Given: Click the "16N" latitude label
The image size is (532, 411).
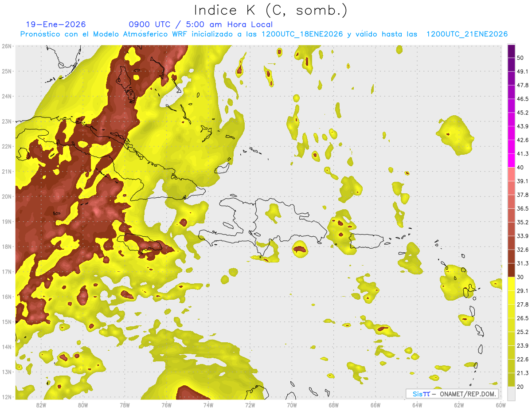Looking at the screenshot, I should 7,297.
